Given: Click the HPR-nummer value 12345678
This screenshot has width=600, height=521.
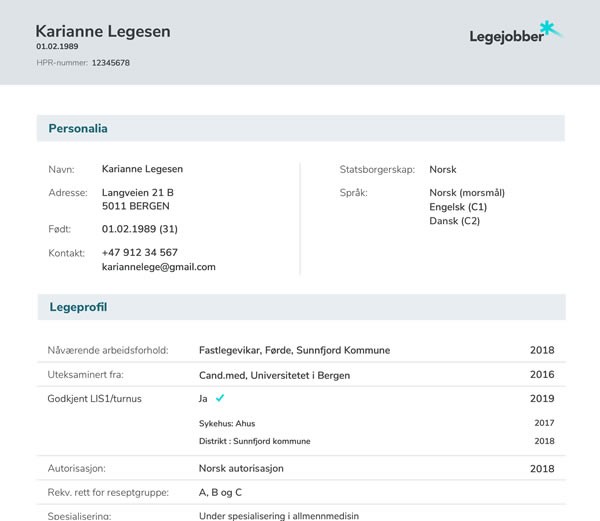Looking at the screenshot, I should tap(110, 63).
